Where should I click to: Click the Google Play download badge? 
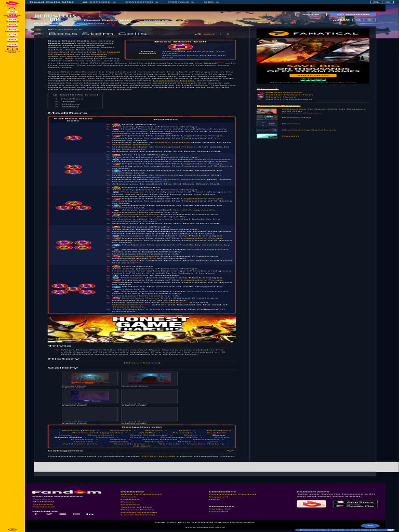355,506
